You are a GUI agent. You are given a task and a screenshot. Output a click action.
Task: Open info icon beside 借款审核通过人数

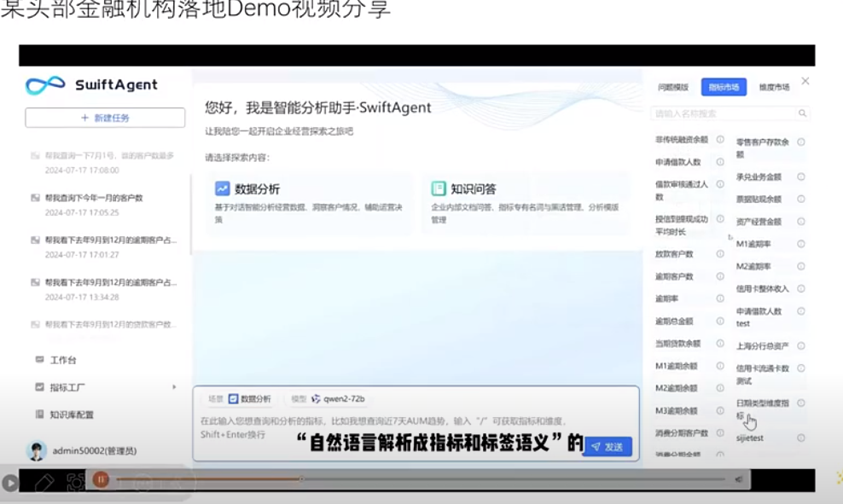pos(720,183)
